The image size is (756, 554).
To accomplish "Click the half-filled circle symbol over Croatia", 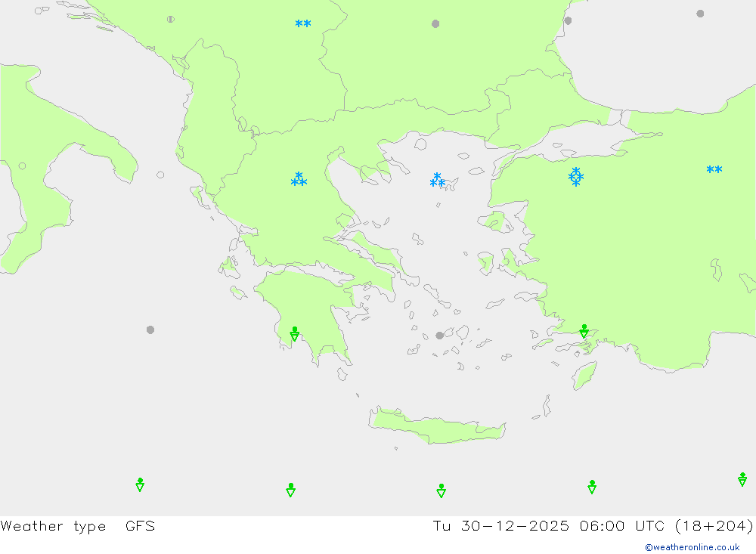I will click(171, 20).
